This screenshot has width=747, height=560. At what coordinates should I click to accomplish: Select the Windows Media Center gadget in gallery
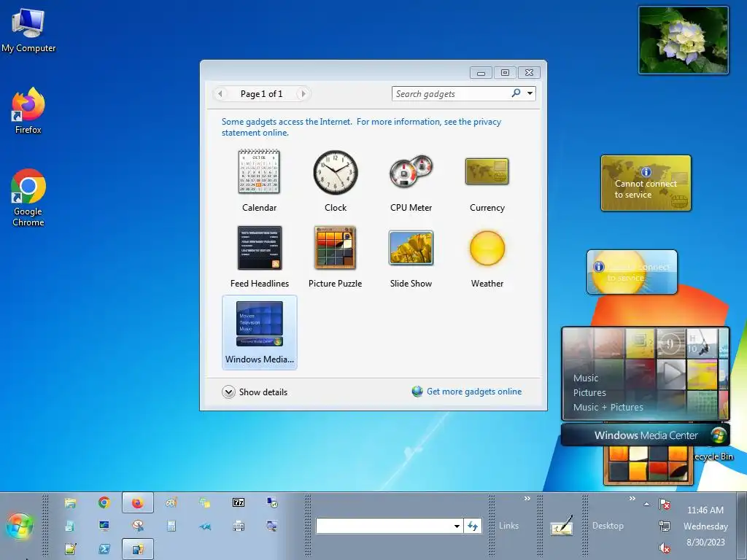[x=260, y=332]
